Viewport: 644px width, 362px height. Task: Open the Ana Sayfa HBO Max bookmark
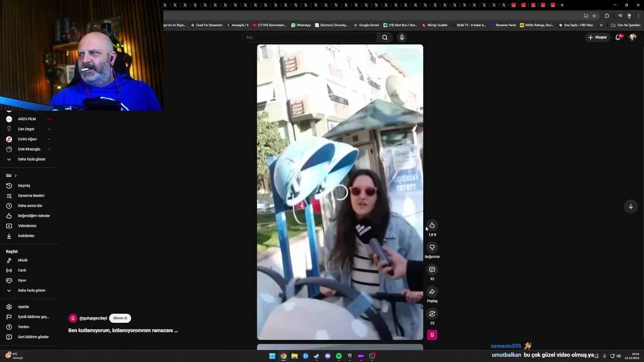tap(576, 25)
